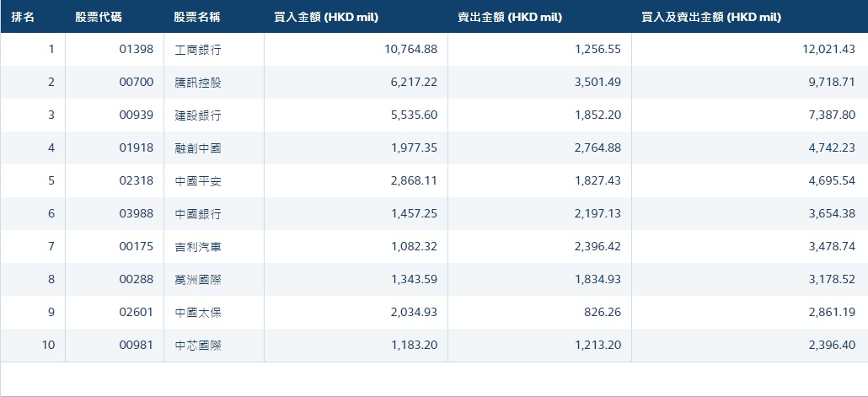Sort by 買入及賣出金額 (HKD mil) header
The width and height of the screenshot is (868, 397).
[x=710, y=17]
